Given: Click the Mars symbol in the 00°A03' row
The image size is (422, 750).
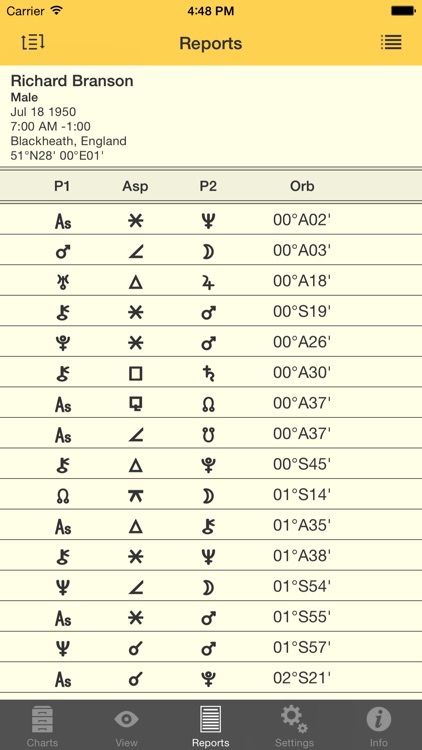Looking at the screenshot, I should [x=63, y=251].
